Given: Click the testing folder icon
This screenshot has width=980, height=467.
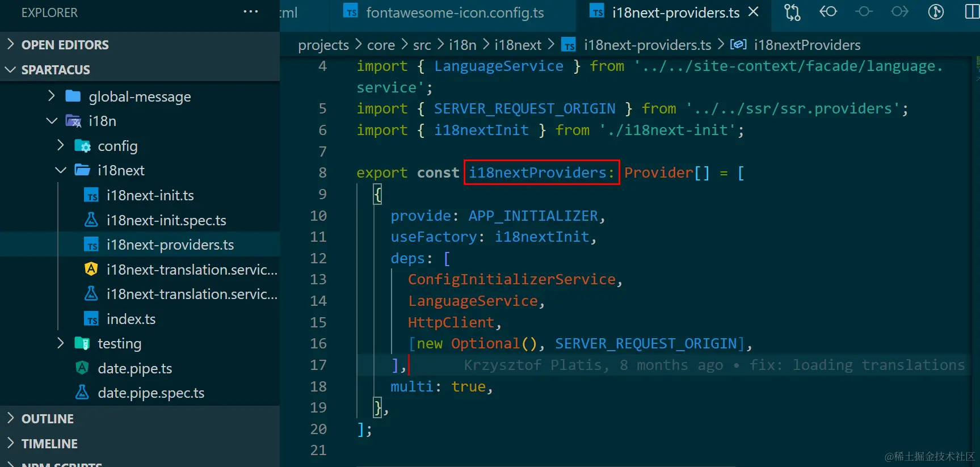Looking at the screenshot, I should tap(82, 343).
